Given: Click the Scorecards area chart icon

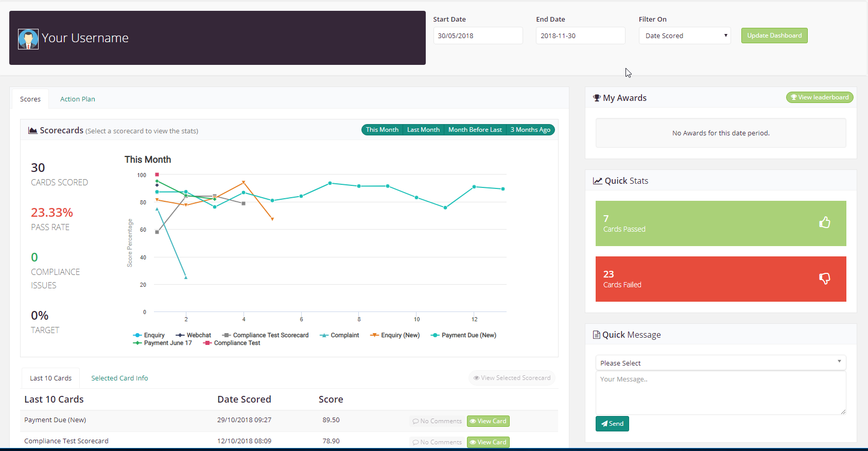Looking at the screenshot, I should [x=33, y=131].
